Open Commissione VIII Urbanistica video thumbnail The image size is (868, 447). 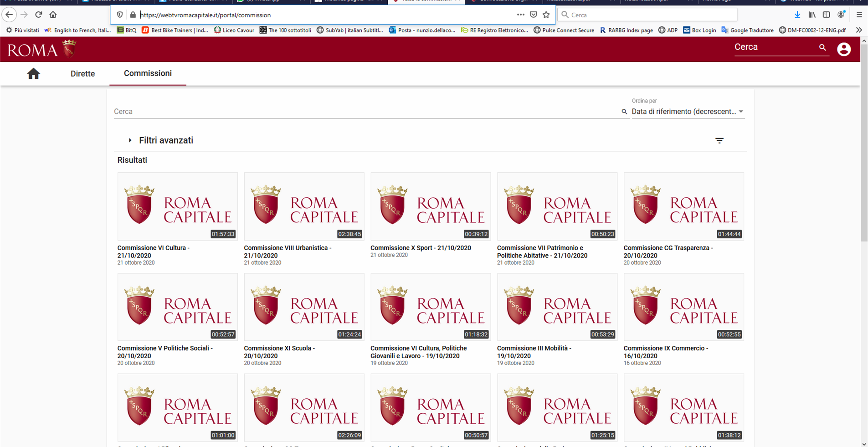point(304,206)
